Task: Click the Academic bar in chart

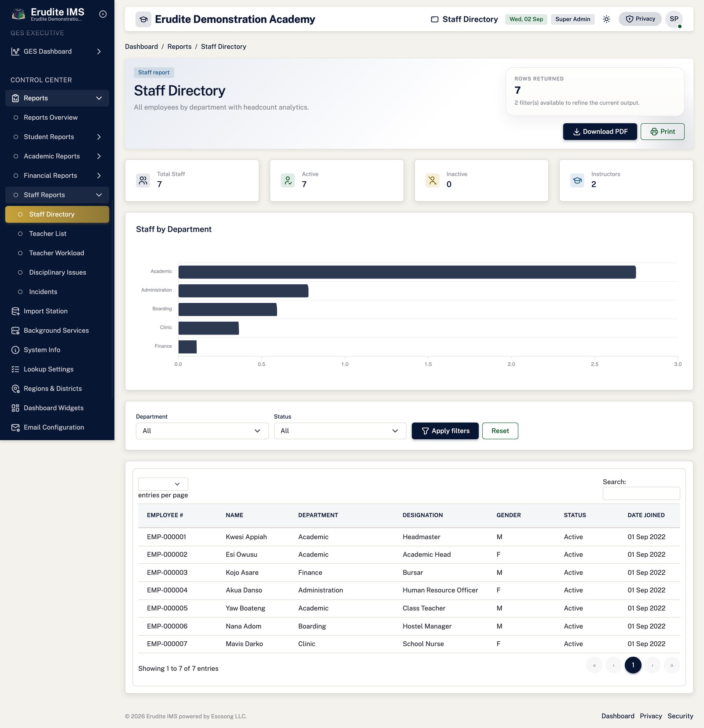Action: click(407, 272)
